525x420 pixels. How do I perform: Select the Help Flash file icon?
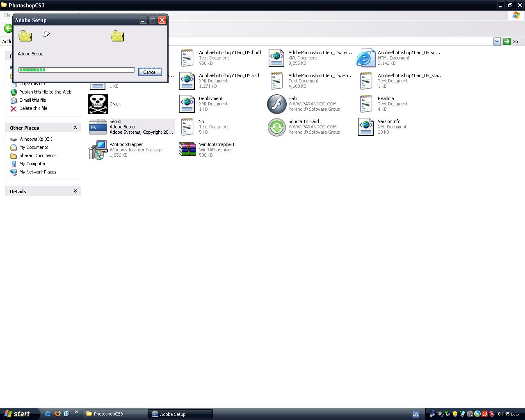pos(276,104)
